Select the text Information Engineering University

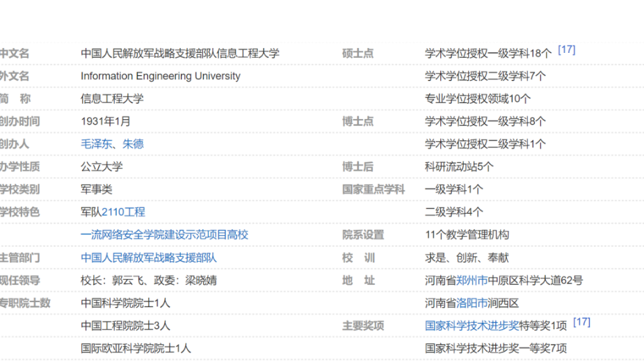(161, 76)
